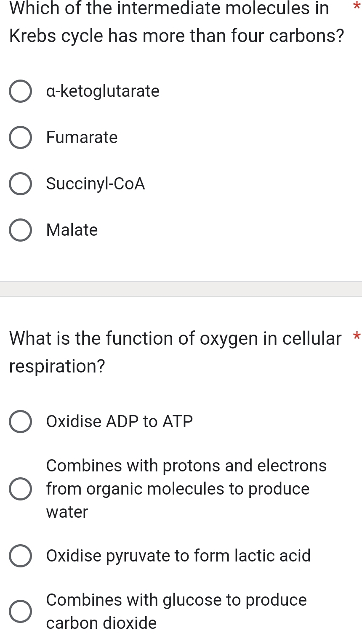
Task: Click the α-ketoglutarate answer label
Action: click(x=103, y=91)
